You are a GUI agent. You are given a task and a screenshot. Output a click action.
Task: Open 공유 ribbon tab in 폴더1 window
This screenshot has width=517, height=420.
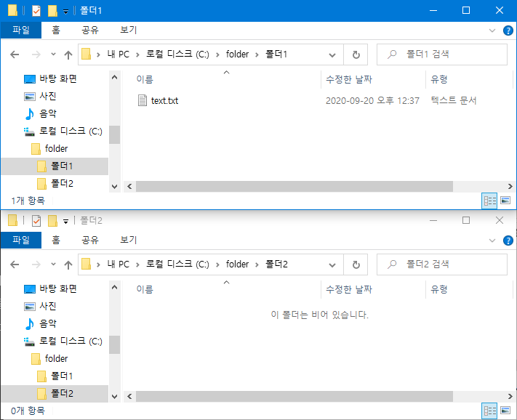90,30
